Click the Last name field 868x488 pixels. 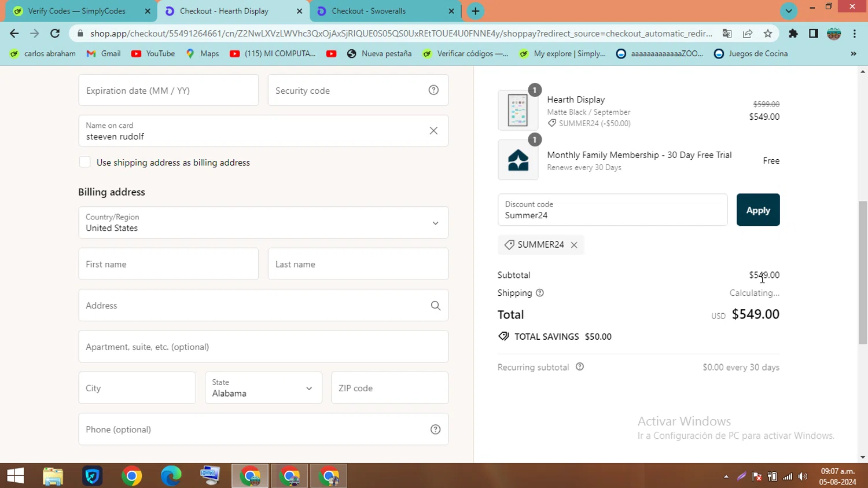click(358, 264)
